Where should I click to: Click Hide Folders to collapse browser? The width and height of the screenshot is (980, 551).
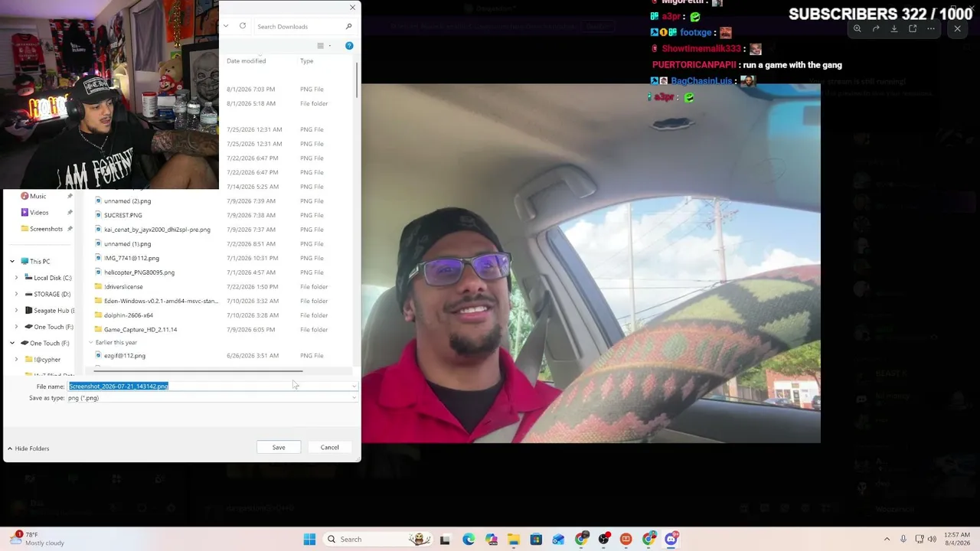click(28, 448)
